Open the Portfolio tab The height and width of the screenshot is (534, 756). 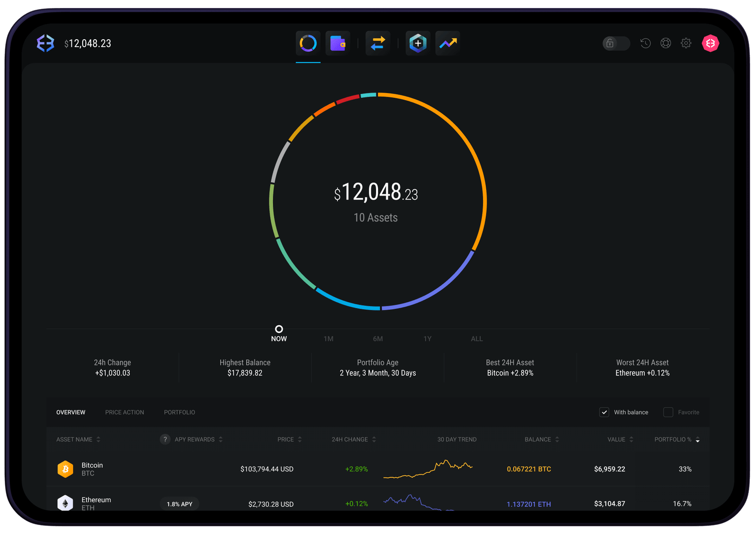coord(179,412)
